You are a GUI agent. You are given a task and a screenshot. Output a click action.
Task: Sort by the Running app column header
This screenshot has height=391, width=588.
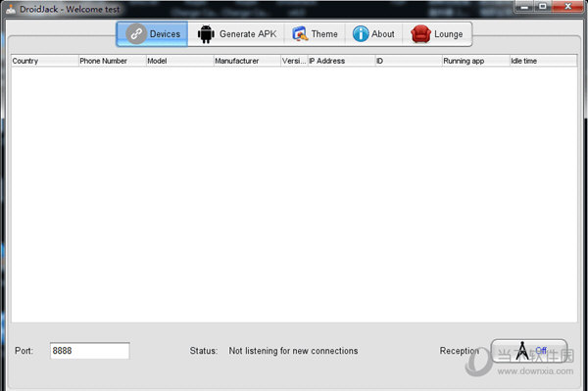click(476, 61)
